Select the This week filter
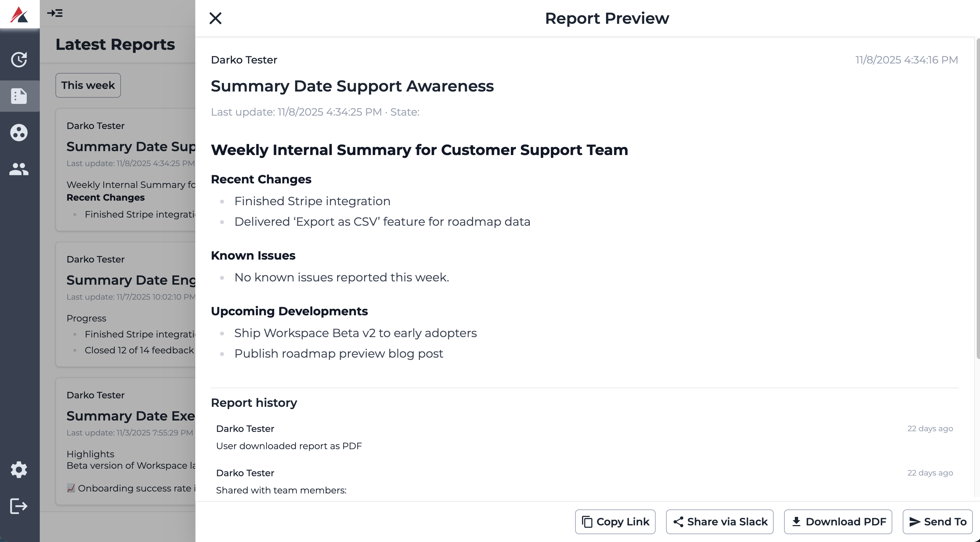Image resolution: width=980 pixels, height=542 pixels. (88, 85)
